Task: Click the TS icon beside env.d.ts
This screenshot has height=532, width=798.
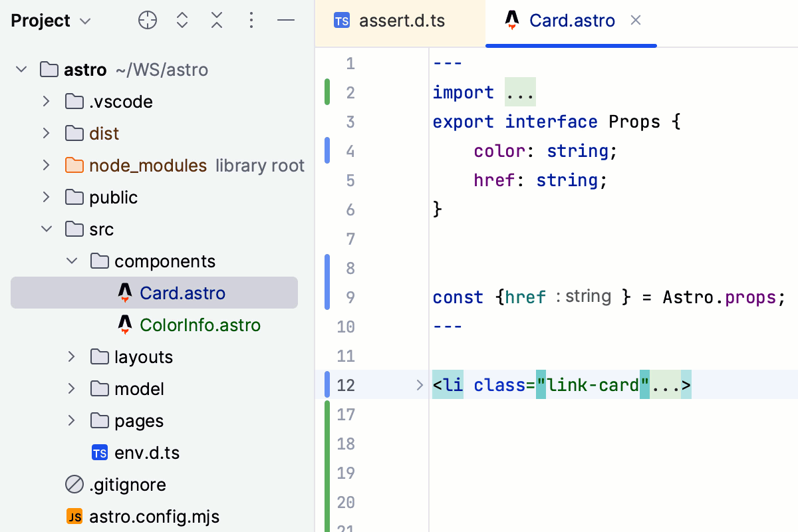Action: pos(99,452)
